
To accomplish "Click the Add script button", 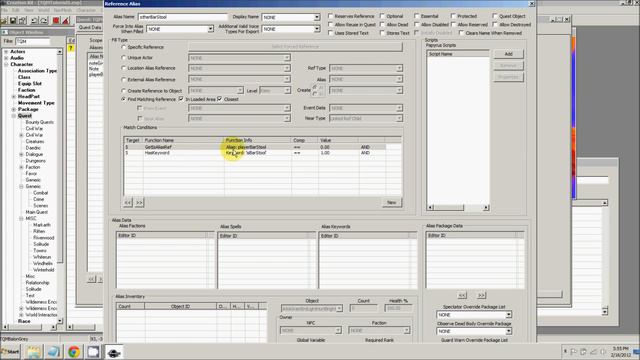I will 508,54.
